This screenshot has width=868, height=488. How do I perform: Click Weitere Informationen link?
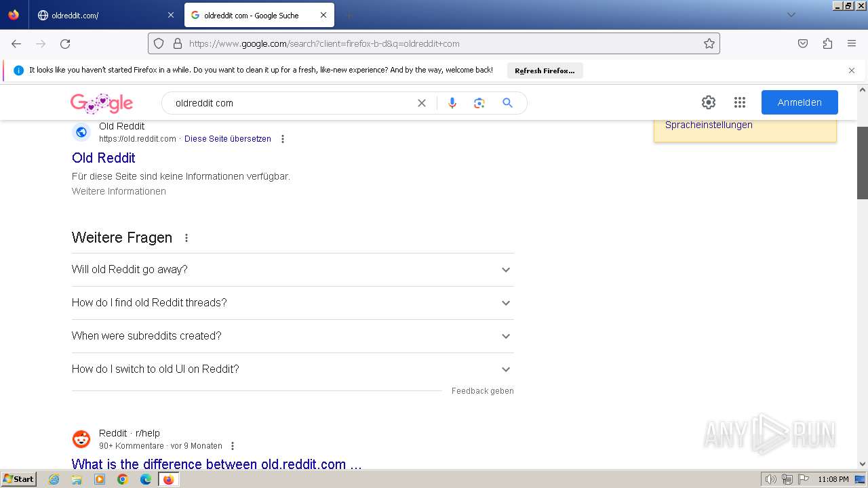[x=119, y=191]
